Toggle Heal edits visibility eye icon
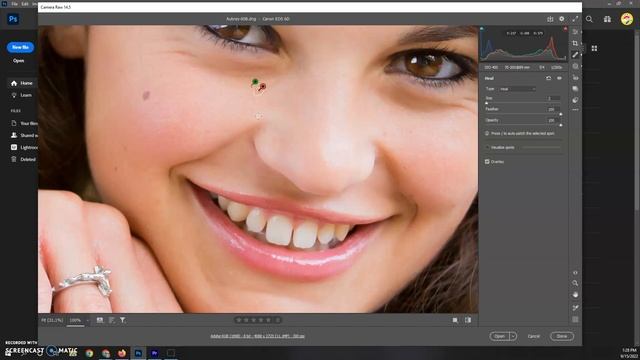 559,78
